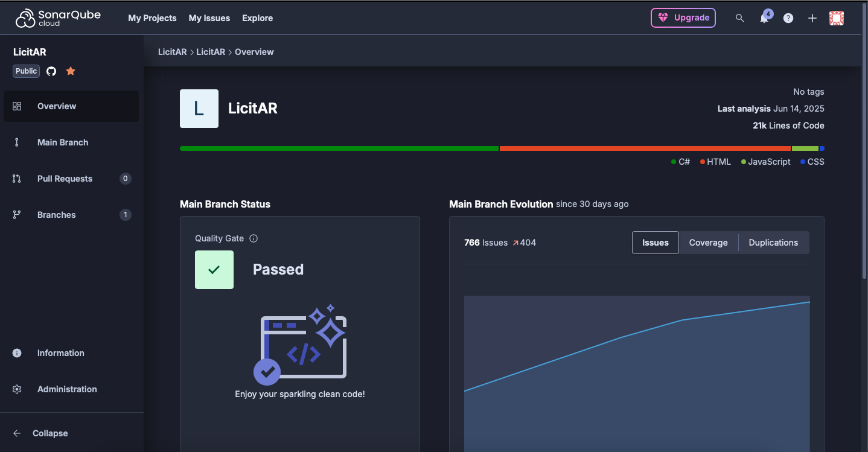868x452 pixels.
Task: Click the Pull Requests sidebar icon
Action: (x=17, y=179)
